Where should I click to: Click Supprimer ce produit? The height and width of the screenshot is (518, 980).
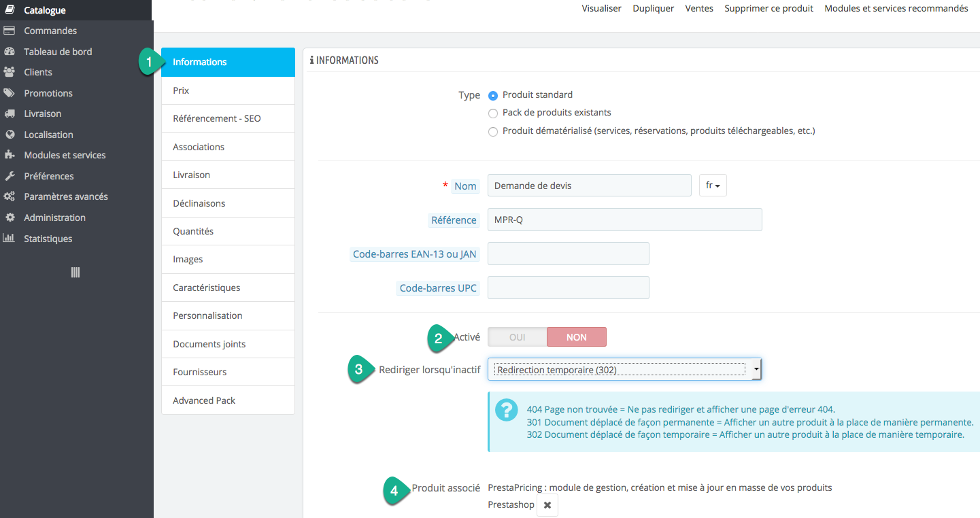[x=768, y=8]
